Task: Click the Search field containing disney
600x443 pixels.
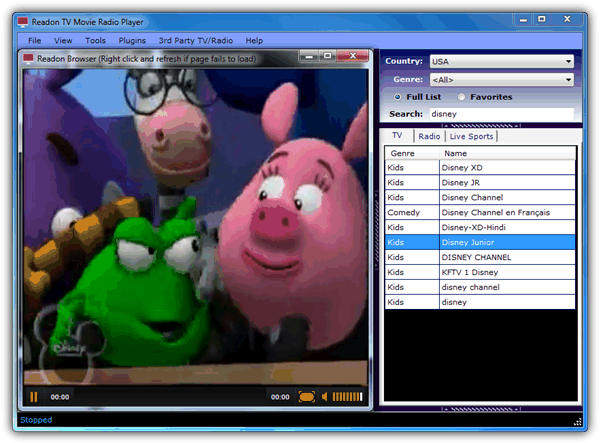Action: [502, 114]
